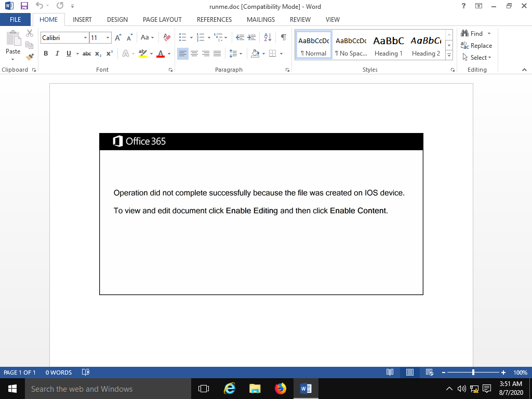This screenshot has height=399, width=532.
Task: Decrease font size with Shrink Font
Action: pyautogui.click(x=129, y=37)
